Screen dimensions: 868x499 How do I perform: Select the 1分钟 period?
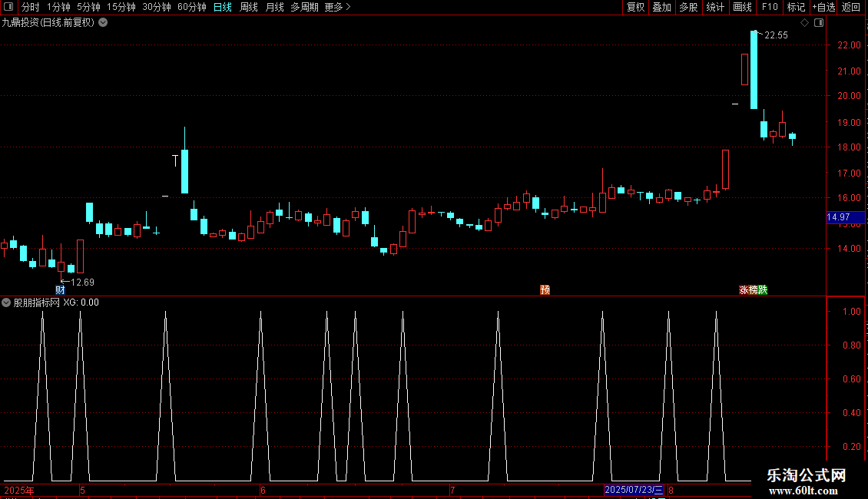(x=58, y=7)
